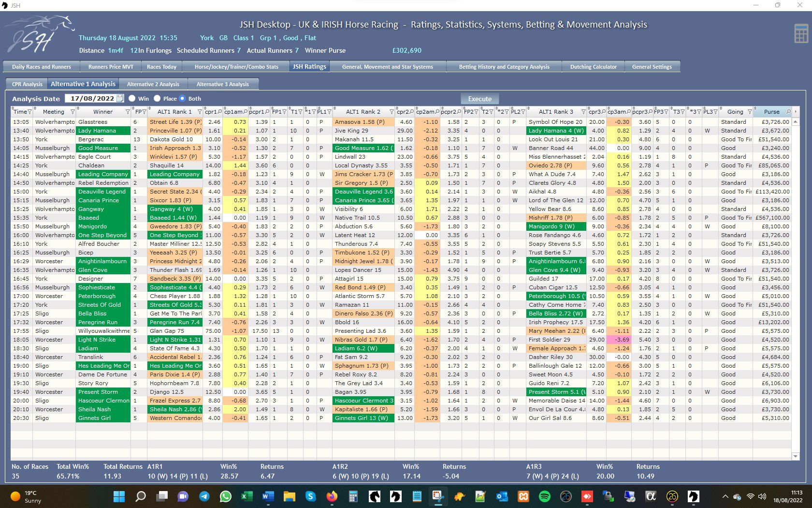Click the pcpr3 column search icon
The width and height of the screenshot is (812, 508).
pos(651,112)
